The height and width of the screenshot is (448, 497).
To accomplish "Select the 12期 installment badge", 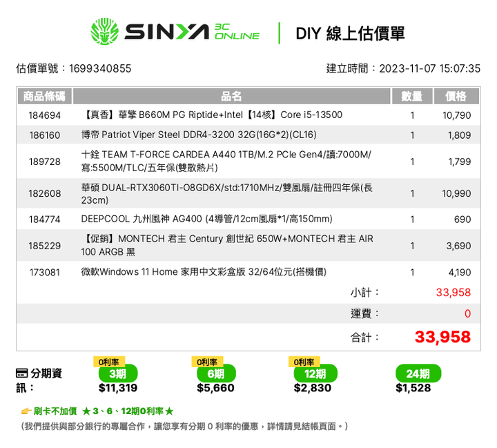I will tap(315, 373).
